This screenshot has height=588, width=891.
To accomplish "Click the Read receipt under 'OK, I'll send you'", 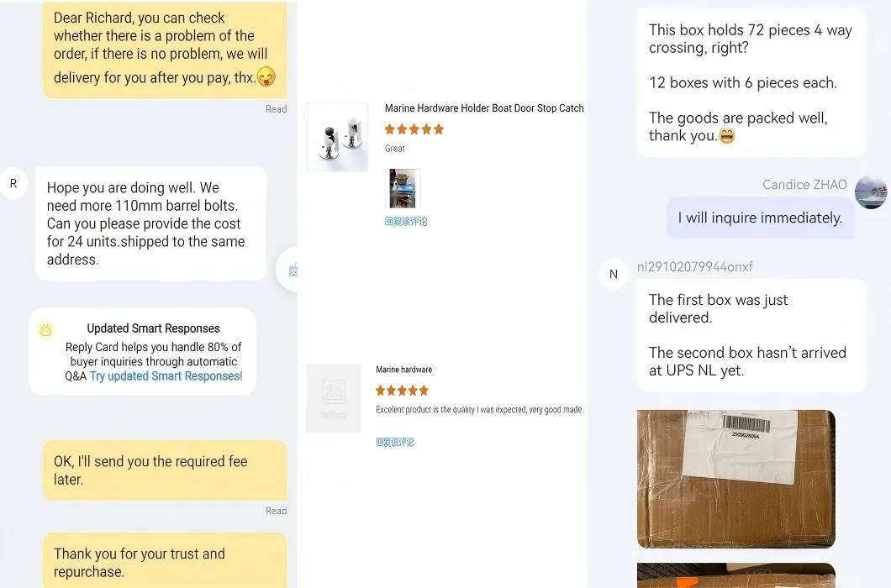I will tap(277, 511).
